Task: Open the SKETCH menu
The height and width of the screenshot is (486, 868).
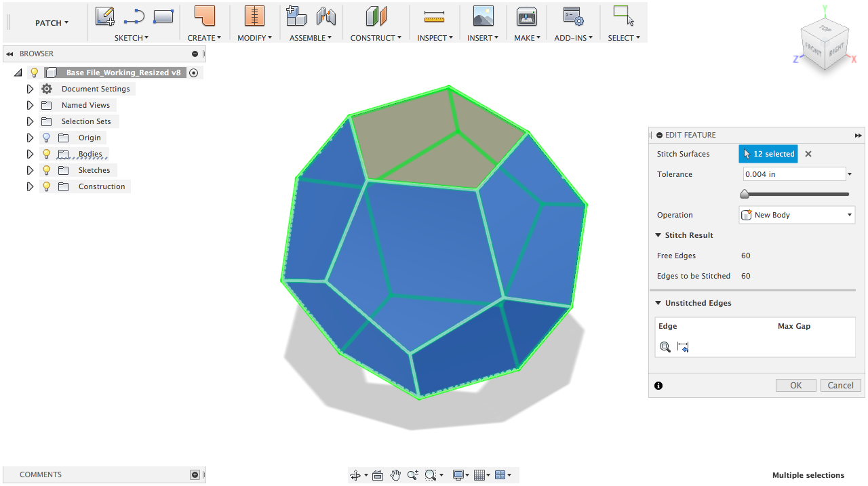Action: click(132, 38)
